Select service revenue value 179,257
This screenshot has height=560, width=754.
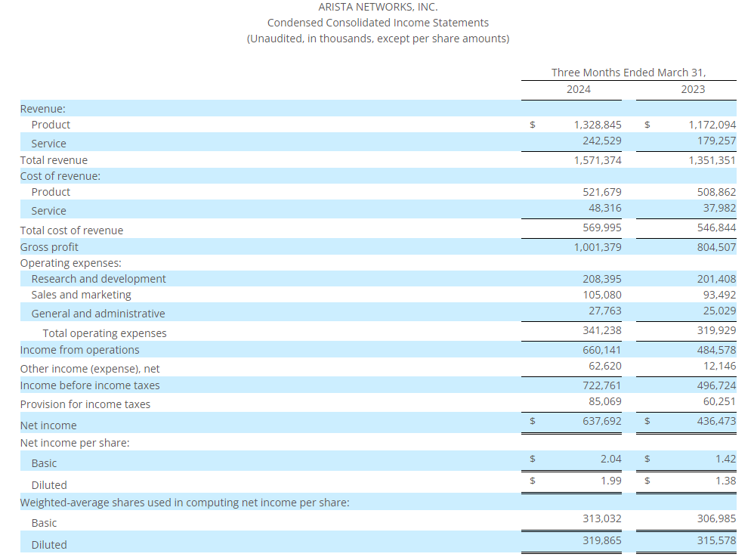[716, 141]
